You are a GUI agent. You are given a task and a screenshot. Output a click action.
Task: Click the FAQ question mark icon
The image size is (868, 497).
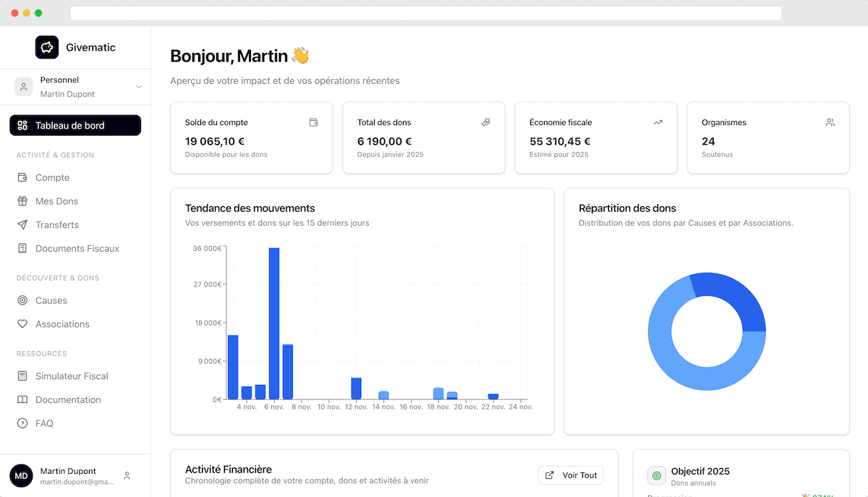pos(24,423)
